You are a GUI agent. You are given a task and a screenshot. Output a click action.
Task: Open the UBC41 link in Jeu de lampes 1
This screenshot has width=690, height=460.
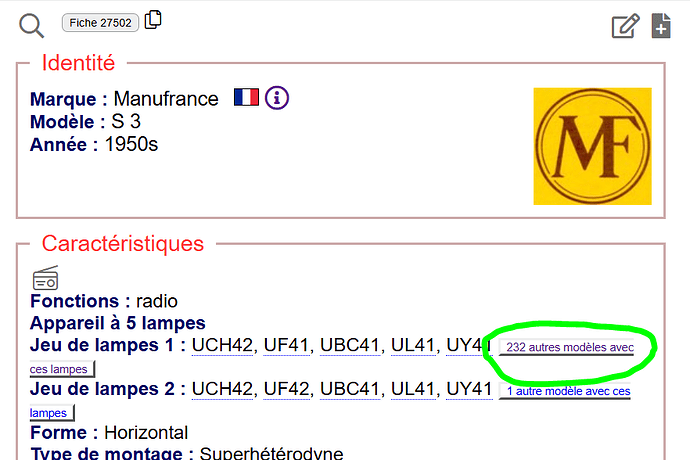(x=349, y=345)
